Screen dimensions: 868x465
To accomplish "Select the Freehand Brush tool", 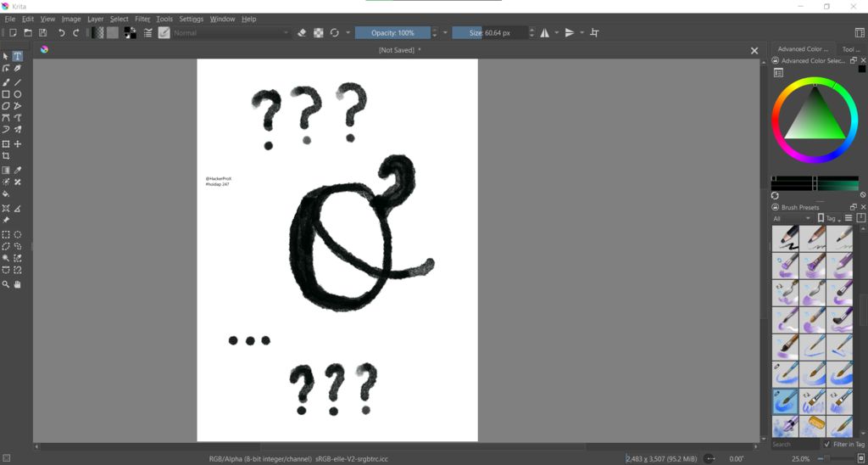I will coord(6,82).
